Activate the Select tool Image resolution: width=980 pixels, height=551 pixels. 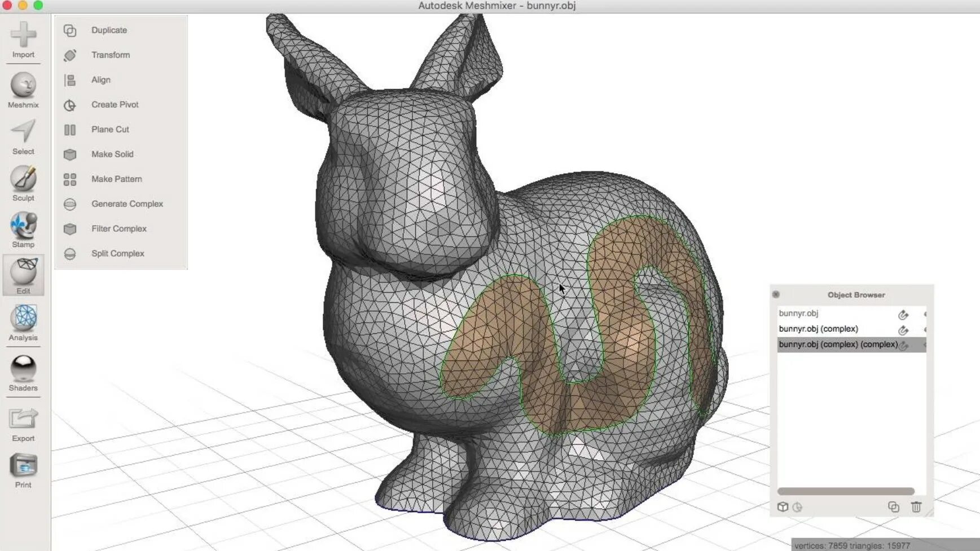click(x=23, y=137)
